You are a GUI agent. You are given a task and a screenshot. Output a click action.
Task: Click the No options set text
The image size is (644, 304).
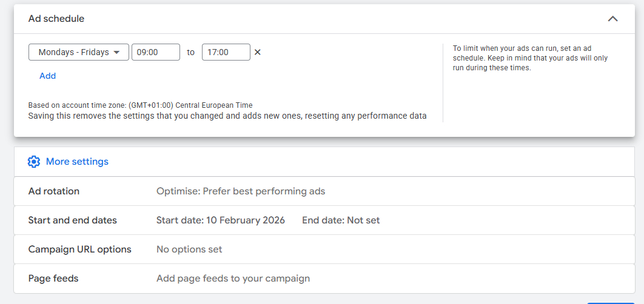point(189,249)
